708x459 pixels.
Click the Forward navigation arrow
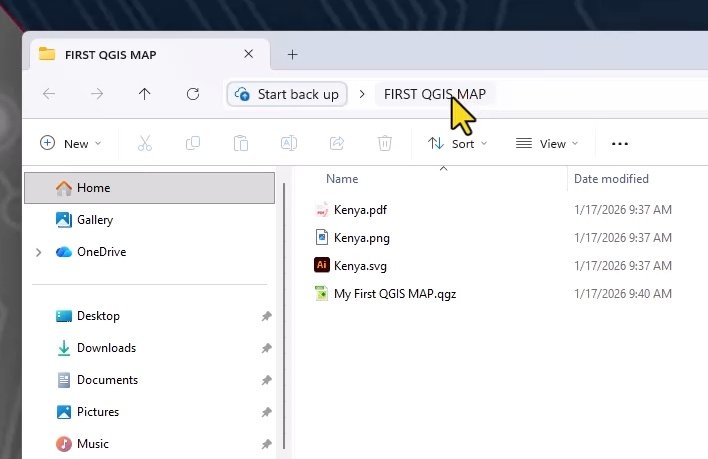97,94
